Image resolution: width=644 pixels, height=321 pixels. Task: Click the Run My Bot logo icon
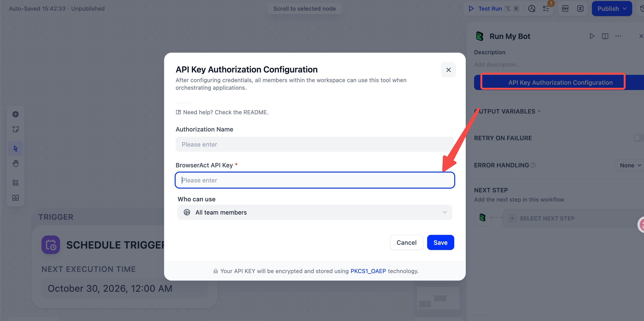(x=479, y=36)
